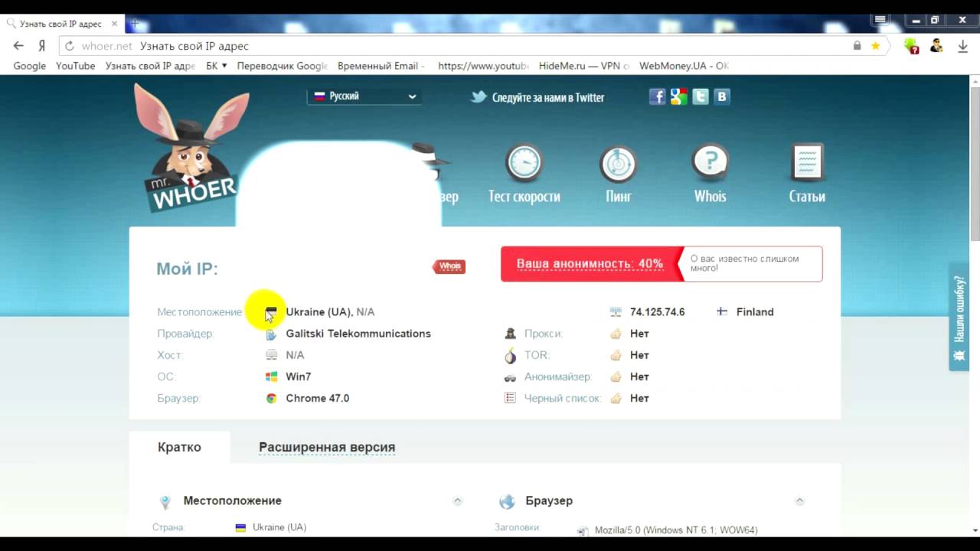Collapse the Браузер section chevron

click(x=799, y=501)
